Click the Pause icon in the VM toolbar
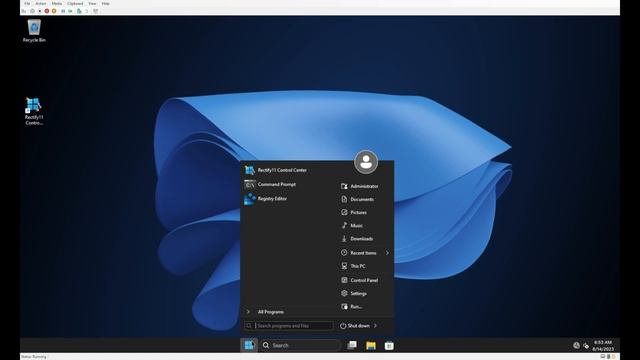The width and height of the screenshot is (640, 360). coord(63,11)
